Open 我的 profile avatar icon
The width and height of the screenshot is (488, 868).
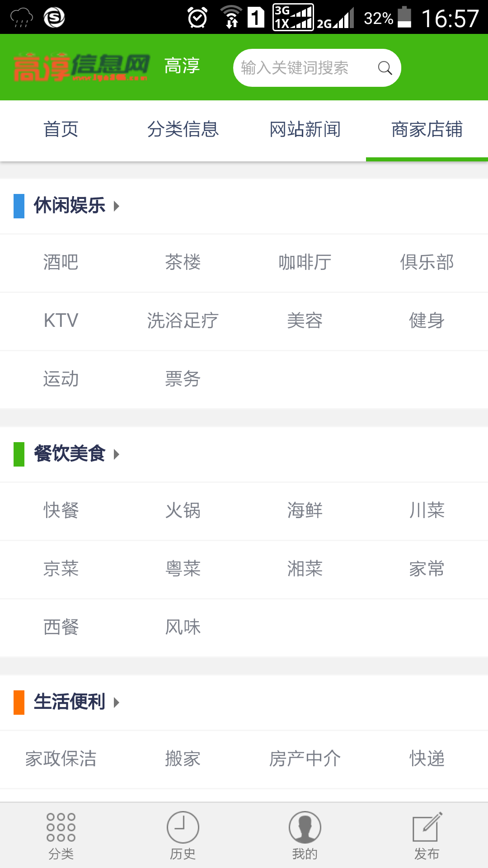point(305,827)
